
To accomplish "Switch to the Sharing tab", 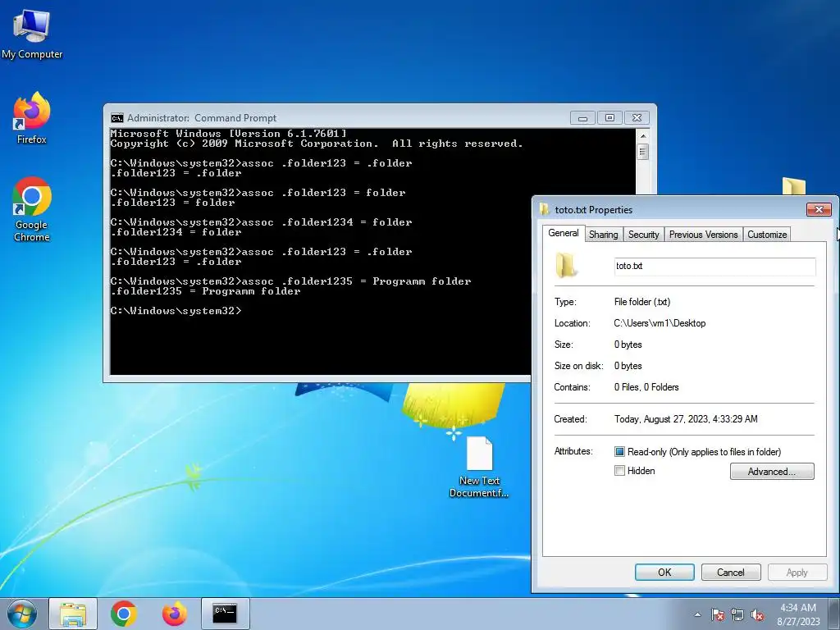I will [603, 235].
